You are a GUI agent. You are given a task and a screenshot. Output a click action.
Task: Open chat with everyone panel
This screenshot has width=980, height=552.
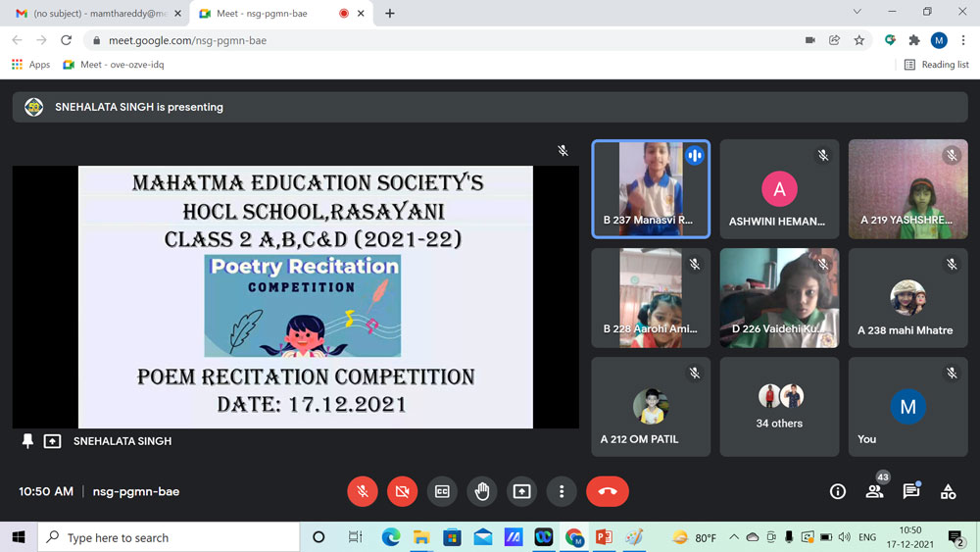pos(910,491)
